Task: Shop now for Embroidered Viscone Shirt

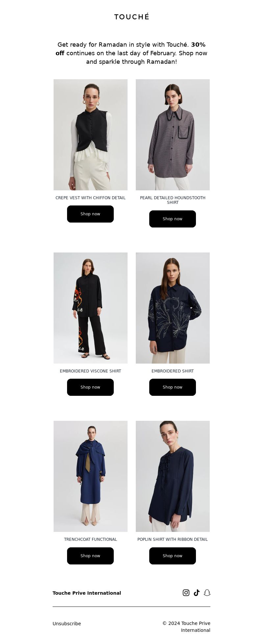Action: pyautogui.click(x=90, y=387)
